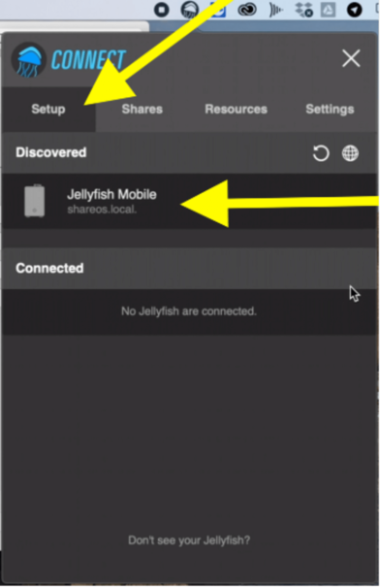Click the Jellyfish Mobile device icon
380x588 pixels.
(34, 201)
